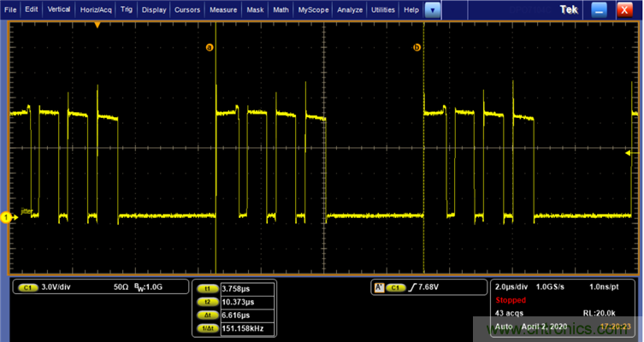
Task: Open the File menu
Action: 11,9
